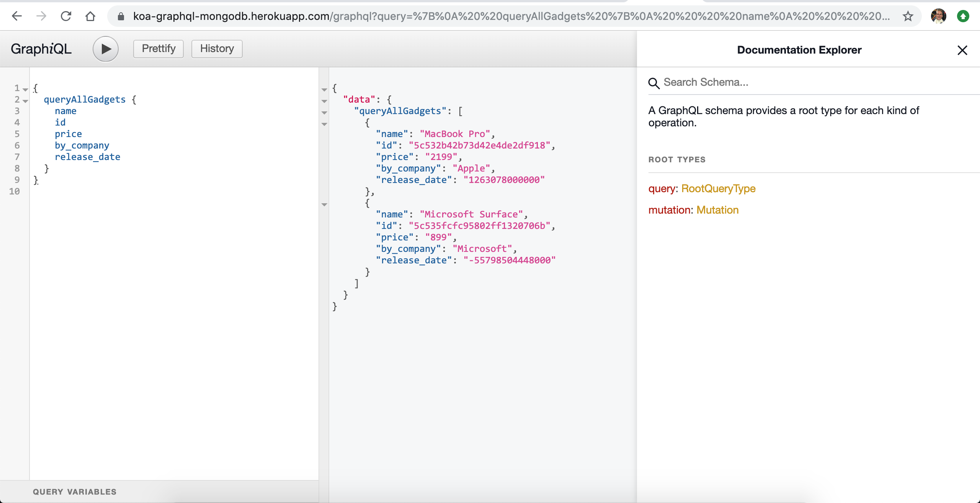Run the GraphQL query with Execute button

pyautogui.click(x=106, y=49)
